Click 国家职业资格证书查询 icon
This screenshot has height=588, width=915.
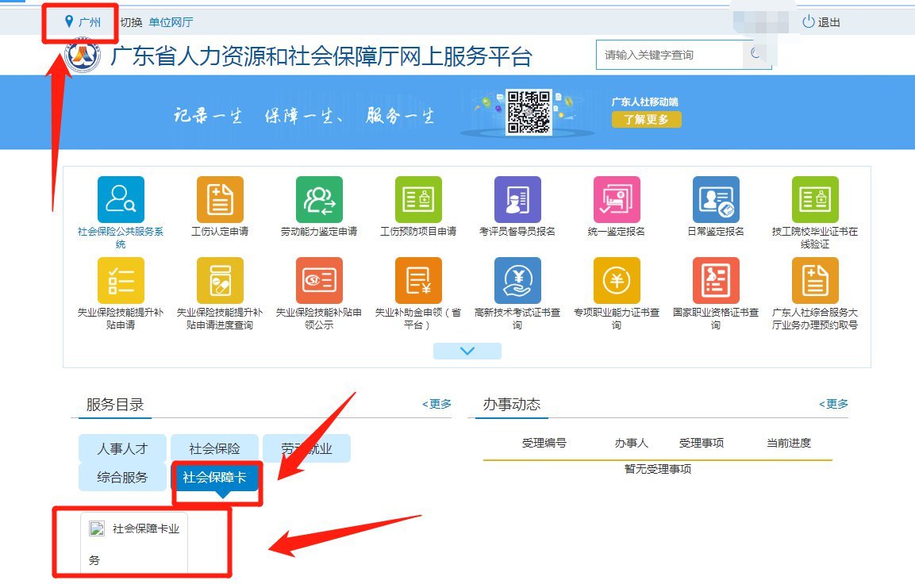[716, 281]
